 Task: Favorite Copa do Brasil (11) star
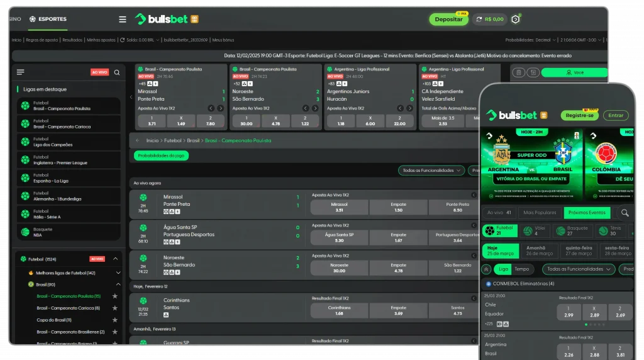pos(115,320)
